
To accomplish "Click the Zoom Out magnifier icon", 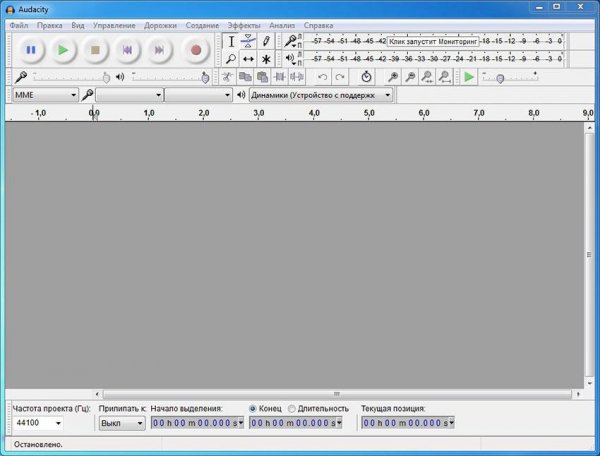I will click(410, 77).
